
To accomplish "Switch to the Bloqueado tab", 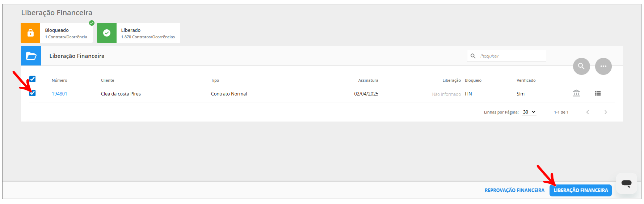I will (66, 33).
